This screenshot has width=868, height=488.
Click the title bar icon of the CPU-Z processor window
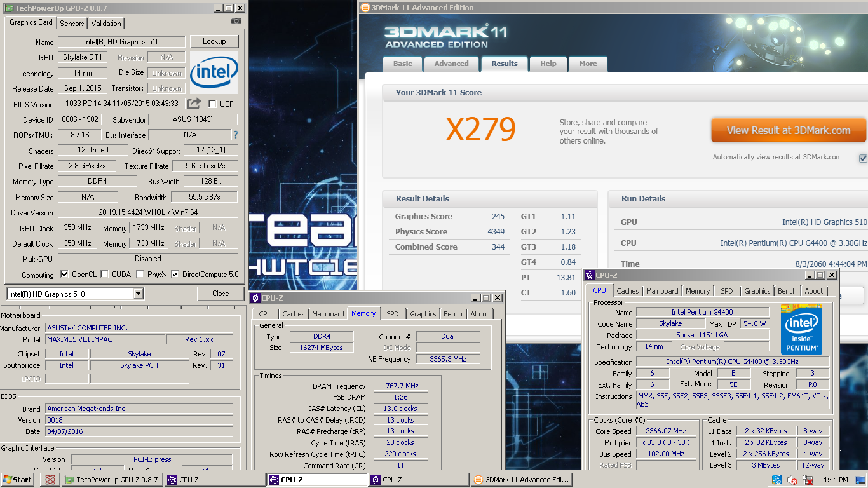(589, 275)
